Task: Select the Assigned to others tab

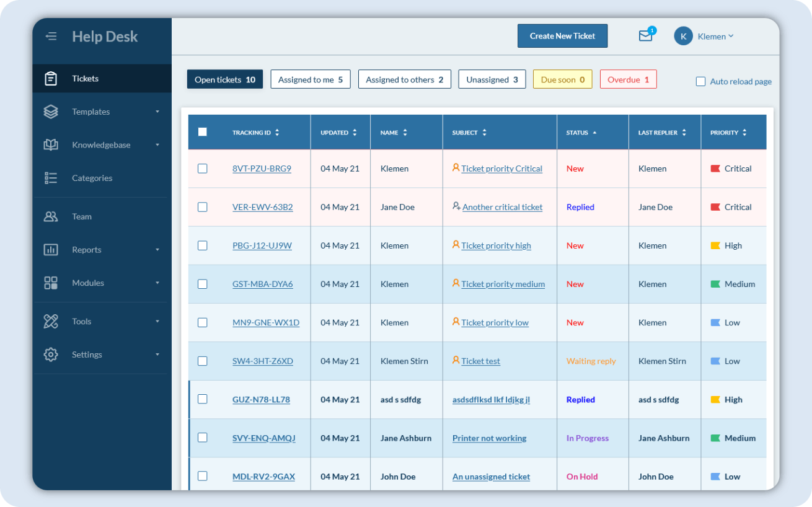Action: click(x=405, y=79)
